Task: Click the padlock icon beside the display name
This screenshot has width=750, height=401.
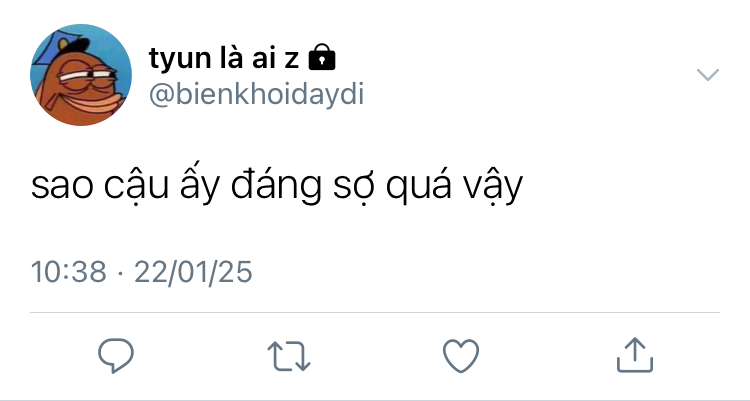Action: coord(322,57)
